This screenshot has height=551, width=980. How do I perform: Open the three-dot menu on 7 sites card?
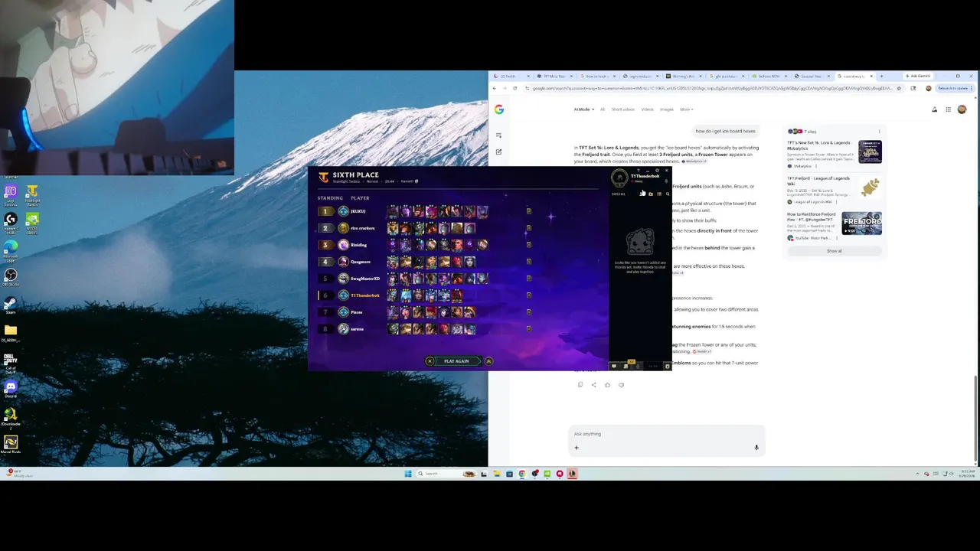(x=879, y=132)
